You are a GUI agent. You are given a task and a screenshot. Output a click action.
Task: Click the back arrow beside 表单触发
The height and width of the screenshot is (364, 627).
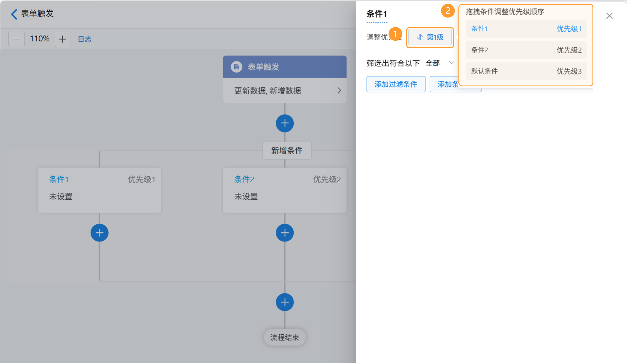click(x=14, y=14)
